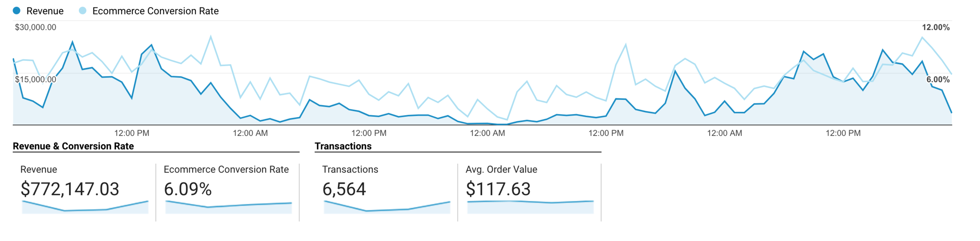This screenshot has width=980, height=241.
Task: Click the Transactions sparkline chart
Action: click(x=387, y=207)
